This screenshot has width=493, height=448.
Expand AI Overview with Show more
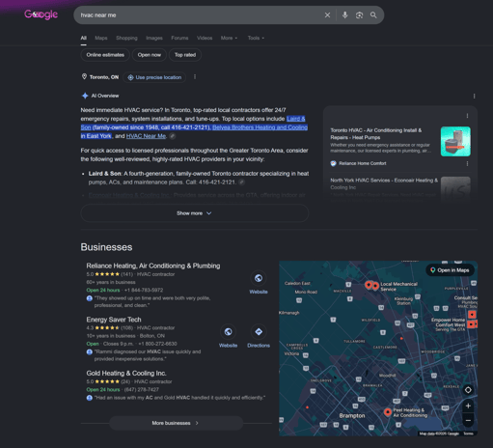(195, 213)
